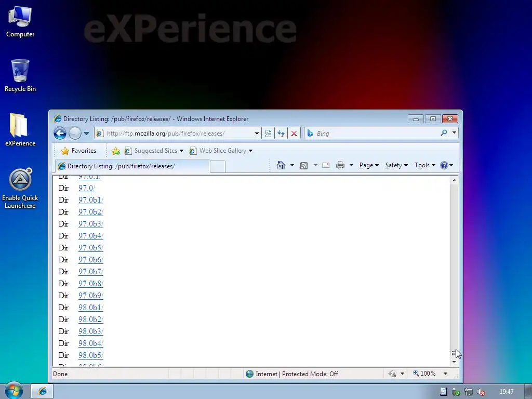Expand the Print dropdown arrow
Viewport: 532px width, 399px height.
(x=351, y=165)
